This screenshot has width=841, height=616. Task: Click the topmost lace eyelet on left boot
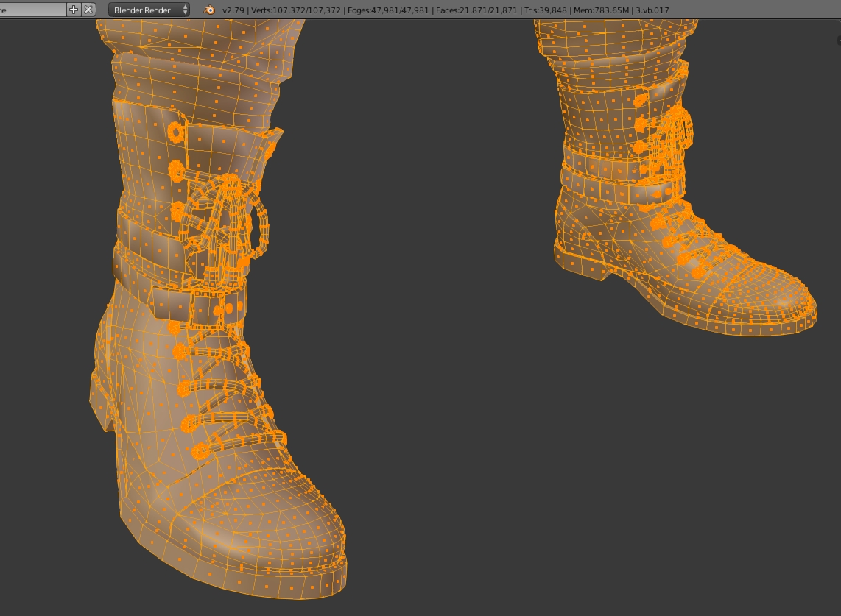click(x=176, y=132)
